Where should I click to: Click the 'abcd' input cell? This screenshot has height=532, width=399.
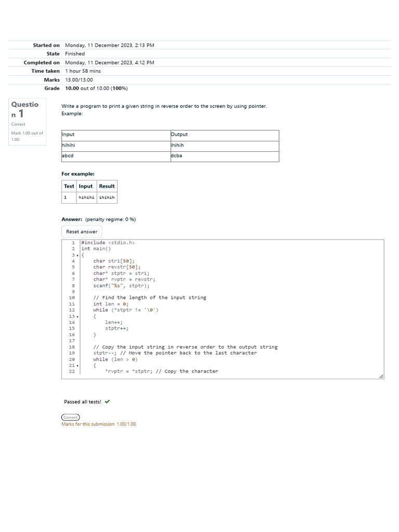tap(116, 156)
